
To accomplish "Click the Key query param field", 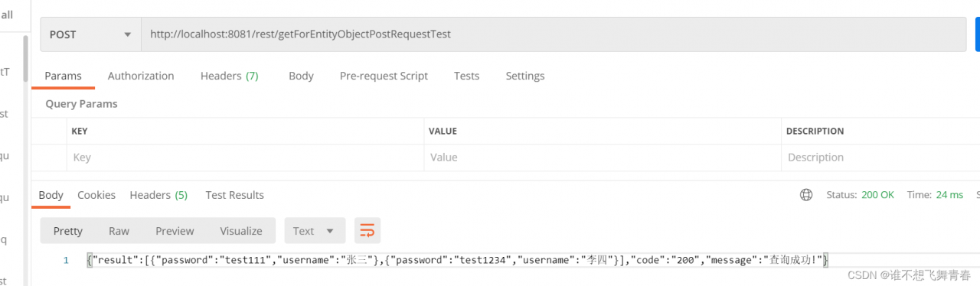I will 245,158.
